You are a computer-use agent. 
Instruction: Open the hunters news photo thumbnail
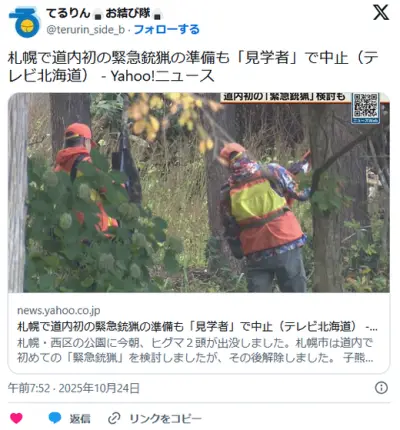199,193
